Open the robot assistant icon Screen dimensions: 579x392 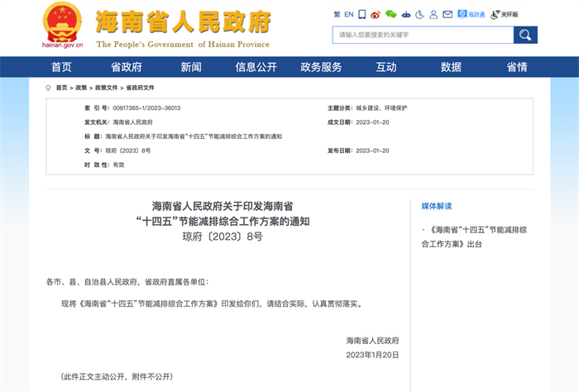pyautogui.click(x=405, y=14)
